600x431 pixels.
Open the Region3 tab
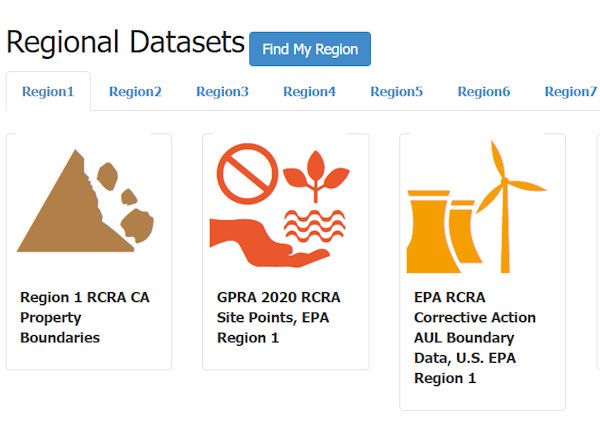click(222, 91)
